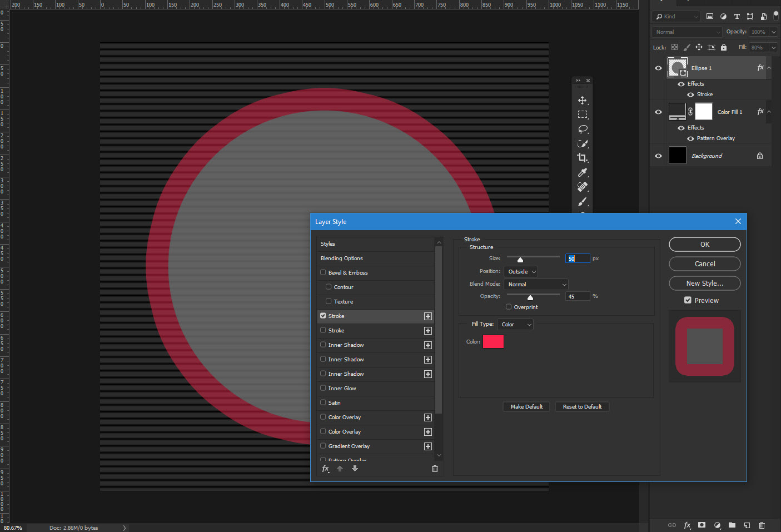Hide the Ellipse 1 layer
781x532 pixels.
pyautogui.click(x=658, y=67)
